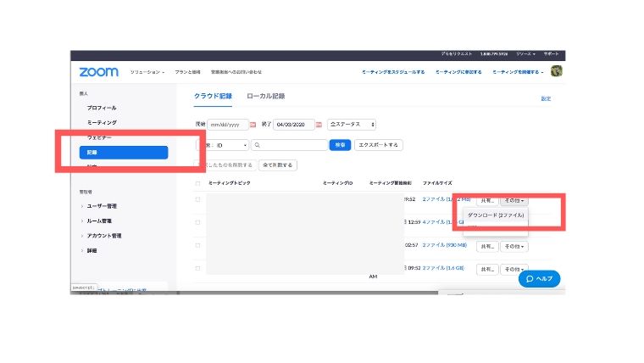Open the ミーティングを開催する dropdown
Image resolution: width=644 pixels, height=363 pixels.
(x=518, y=72)
